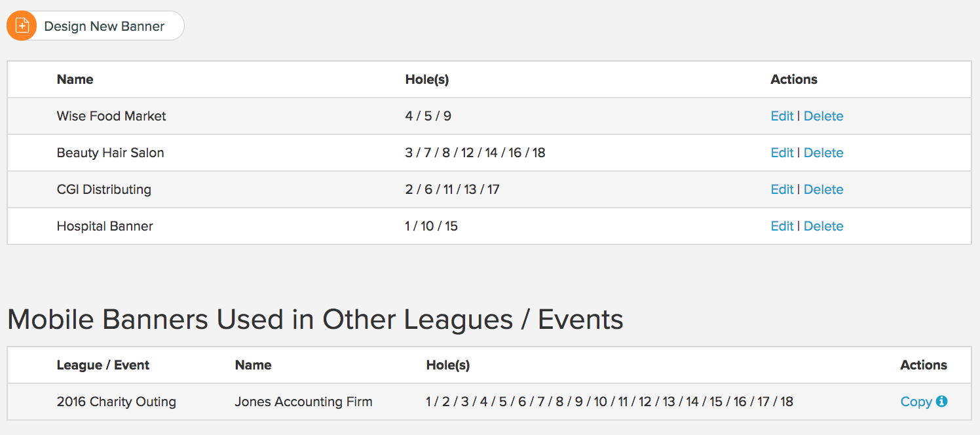Edit the CGI Distributing banner
Image resolution: width=980 pixels, height=435 pixels.
click(782, 189)
